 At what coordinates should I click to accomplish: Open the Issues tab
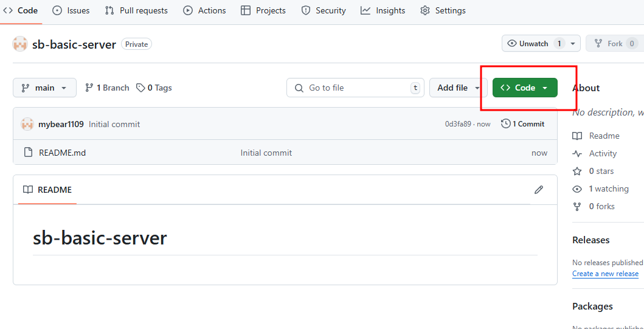71,11
